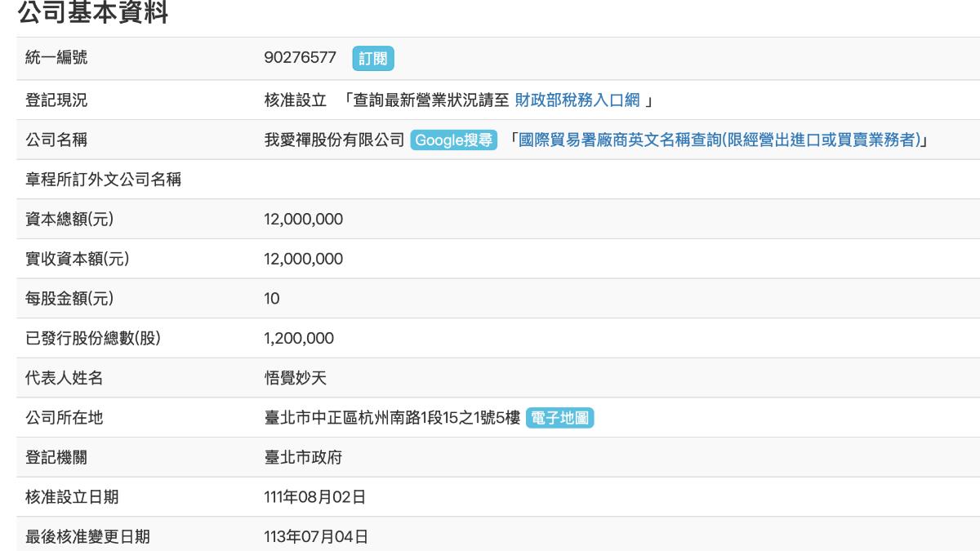
Task: Click the 實收資本額(元) label
Action: 78,260
